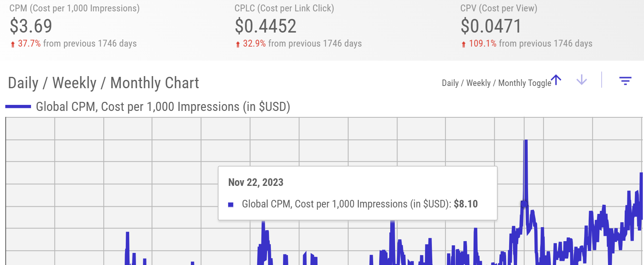
Task: Toggle the Global CPM legend series label
Action: 163,107
